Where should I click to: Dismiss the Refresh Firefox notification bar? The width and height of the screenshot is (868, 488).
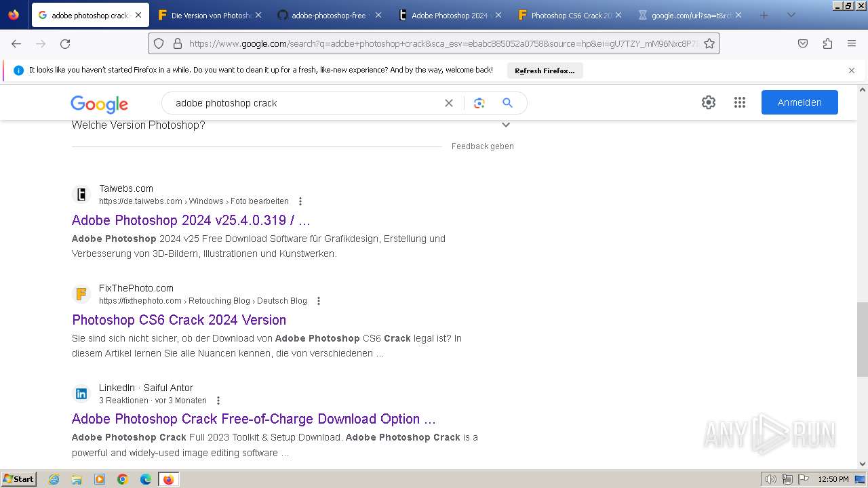[x=852, y=70]
